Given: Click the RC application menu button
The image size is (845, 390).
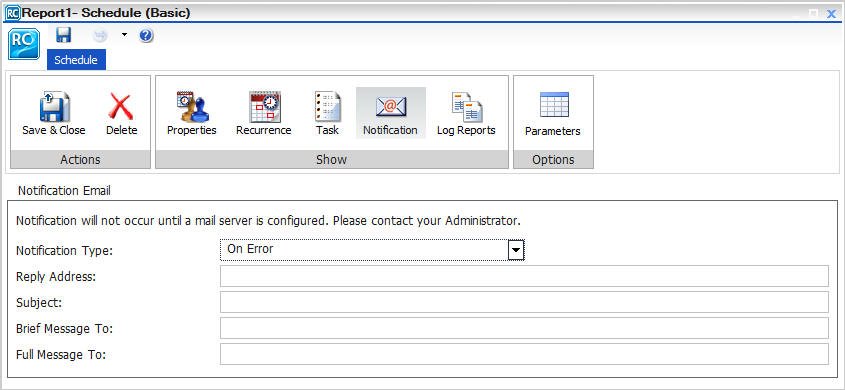Looking at the screenshot, I should point(24,44).
